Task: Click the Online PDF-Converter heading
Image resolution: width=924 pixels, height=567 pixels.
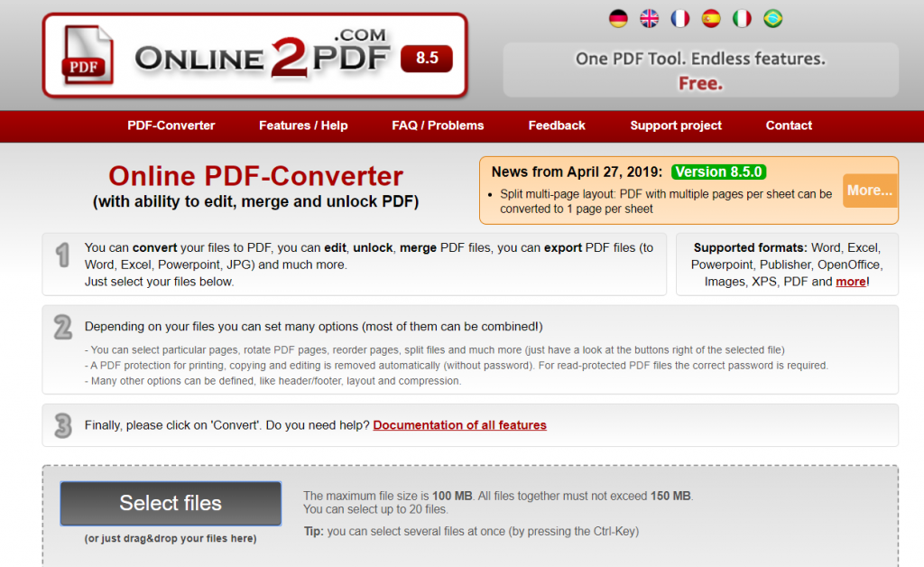Action: [x=255, y=176]
